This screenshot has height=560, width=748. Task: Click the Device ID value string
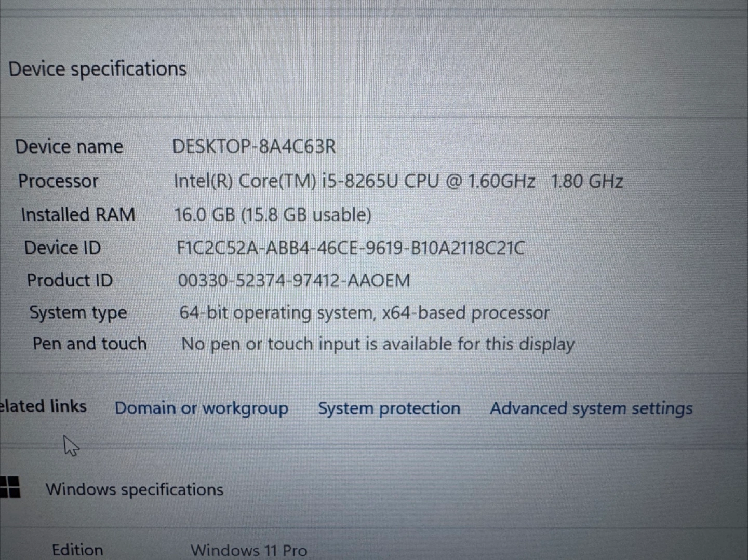[351, 248]
